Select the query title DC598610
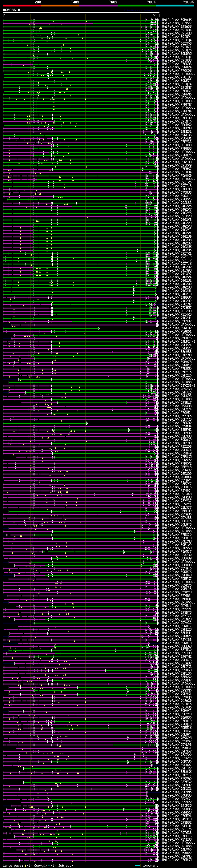The height and width of the screenshot is (868, 197). 12,10
